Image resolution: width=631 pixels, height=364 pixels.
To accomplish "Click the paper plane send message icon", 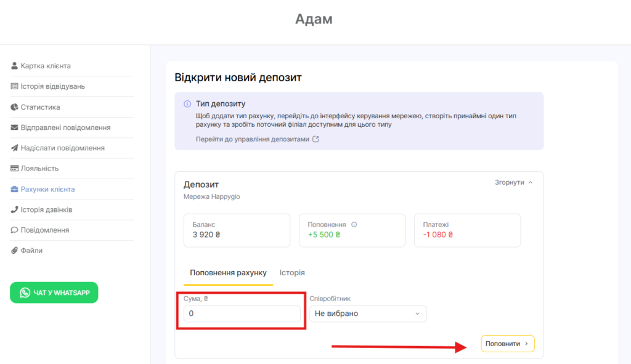I will tap(15, 148).
